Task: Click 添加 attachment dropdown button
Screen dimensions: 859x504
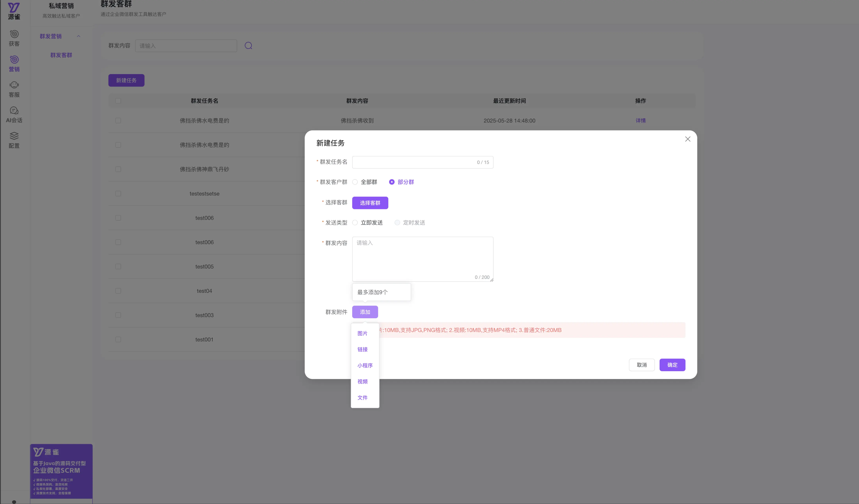Action: [x=365, y=312]
